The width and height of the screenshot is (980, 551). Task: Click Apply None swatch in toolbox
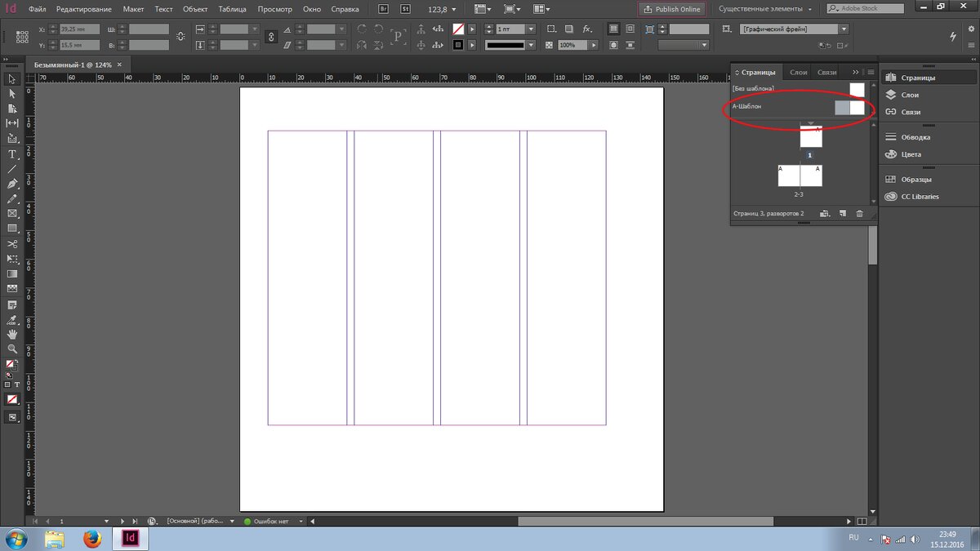[12, 399]
